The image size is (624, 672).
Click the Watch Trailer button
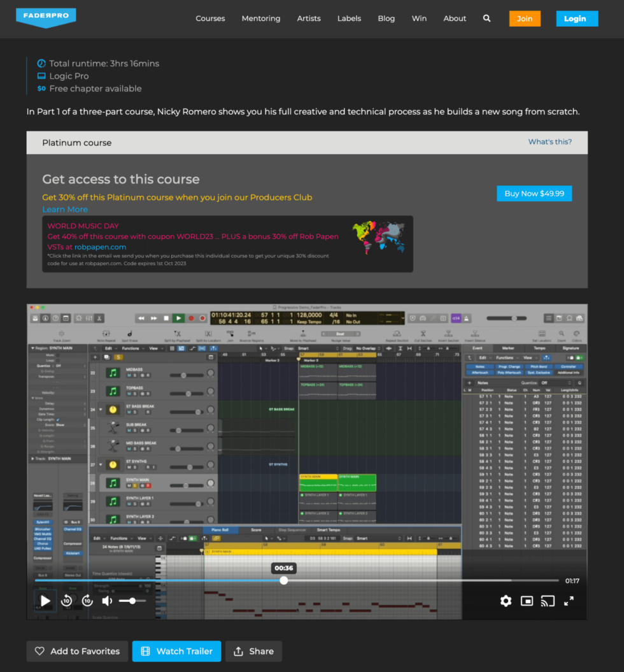coord(176,651)
